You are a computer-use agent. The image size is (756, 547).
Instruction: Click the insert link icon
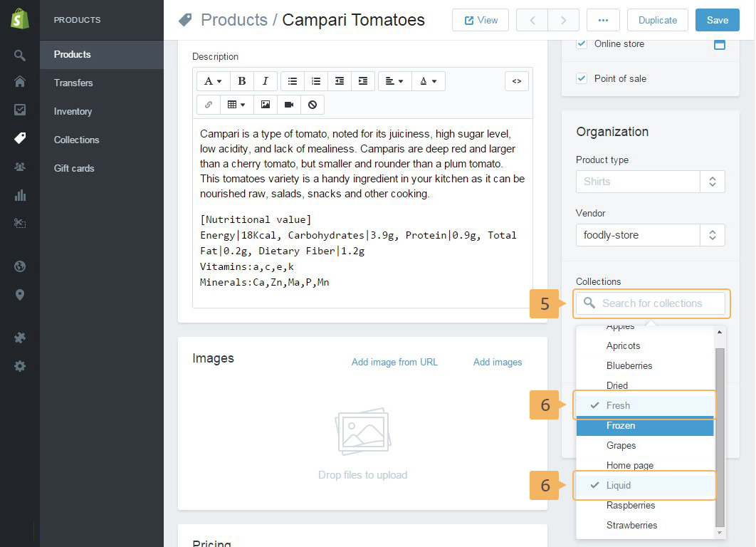[209, 105]
